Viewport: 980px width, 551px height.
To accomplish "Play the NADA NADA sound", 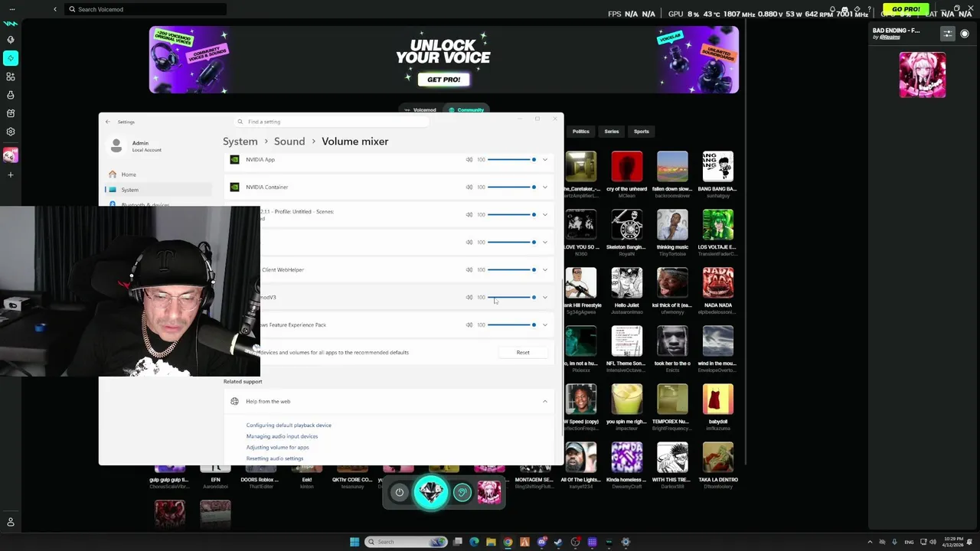I will 717,283.
